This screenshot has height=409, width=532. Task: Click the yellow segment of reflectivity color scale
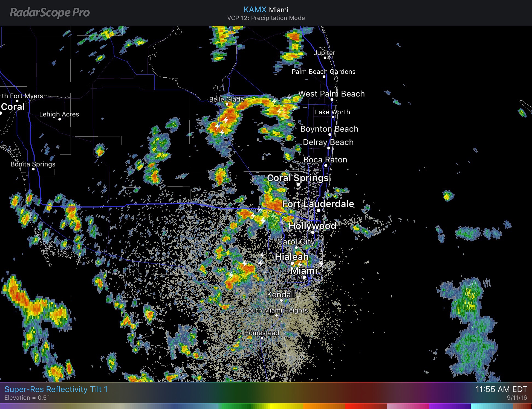tap(282, 406)
